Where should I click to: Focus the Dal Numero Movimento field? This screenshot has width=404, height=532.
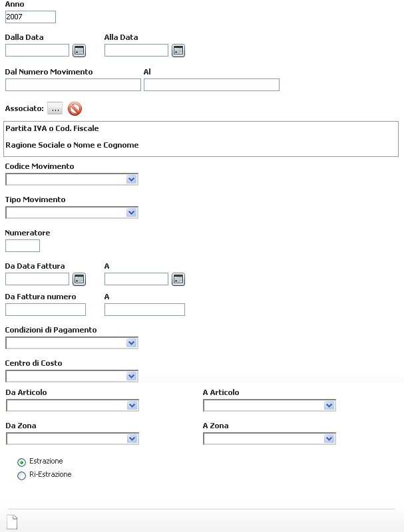point(73,85)
